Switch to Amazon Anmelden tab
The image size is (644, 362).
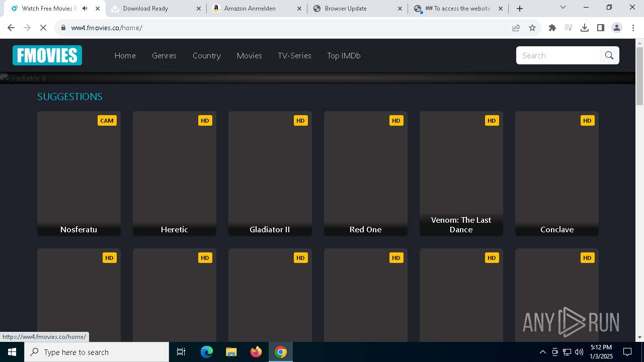[x=257, y=9]
